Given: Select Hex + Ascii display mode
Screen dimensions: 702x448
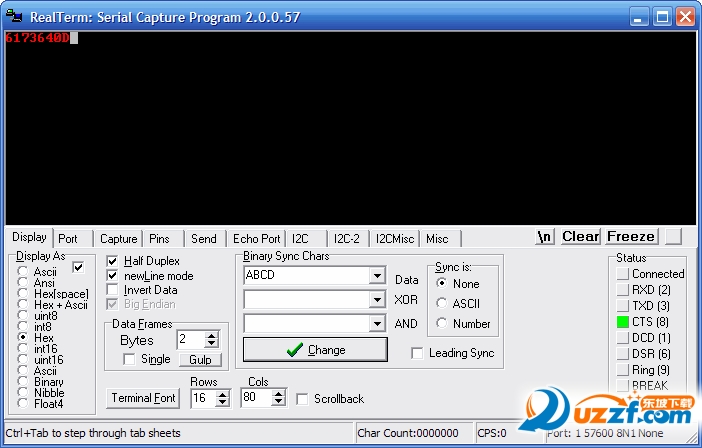Looking at the screenshot, I should click(x=22, y=305).
